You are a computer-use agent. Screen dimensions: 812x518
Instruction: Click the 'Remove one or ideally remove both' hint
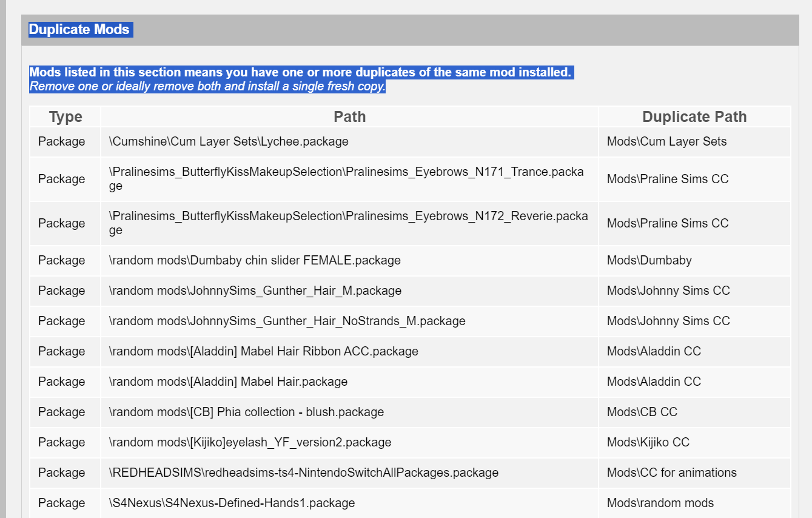(207, 86)
